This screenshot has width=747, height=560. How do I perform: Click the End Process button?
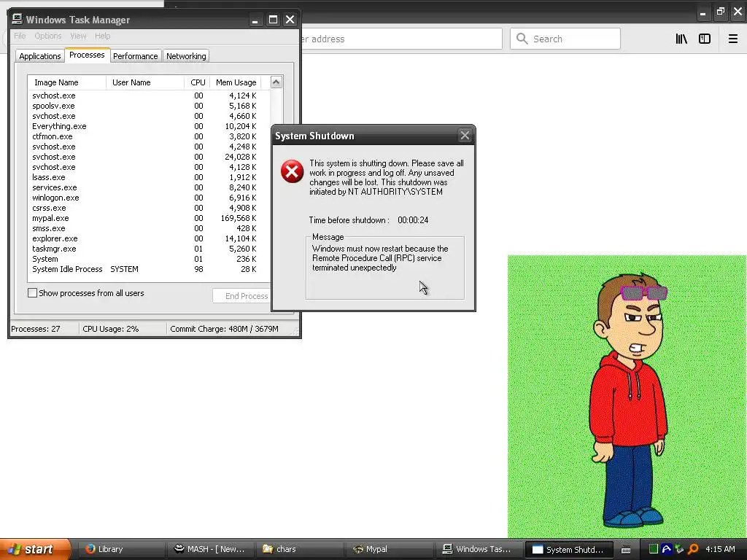(241, 296)
